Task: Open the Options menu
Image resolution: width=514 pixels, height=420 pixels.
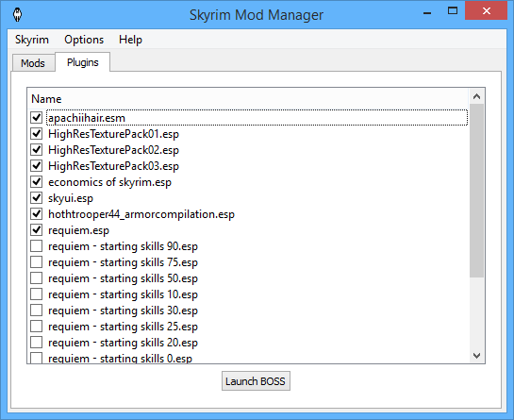Action: pyautogui.click(x=84, y=40)
